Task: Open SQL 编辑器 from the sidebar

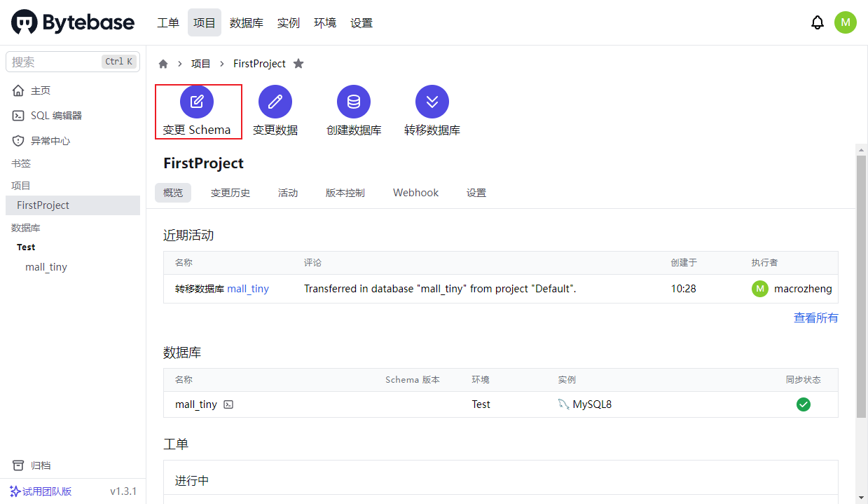Action: click(x=73, y=116)
